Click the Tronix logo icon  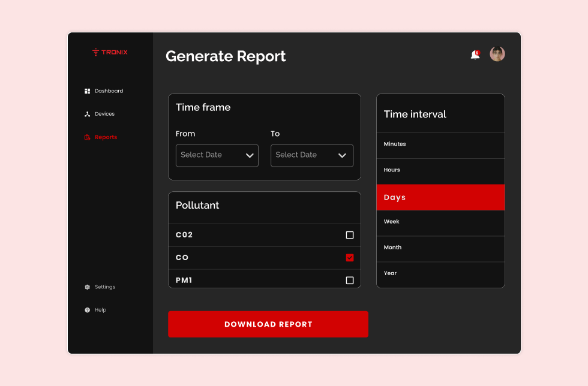coord(95,52)
